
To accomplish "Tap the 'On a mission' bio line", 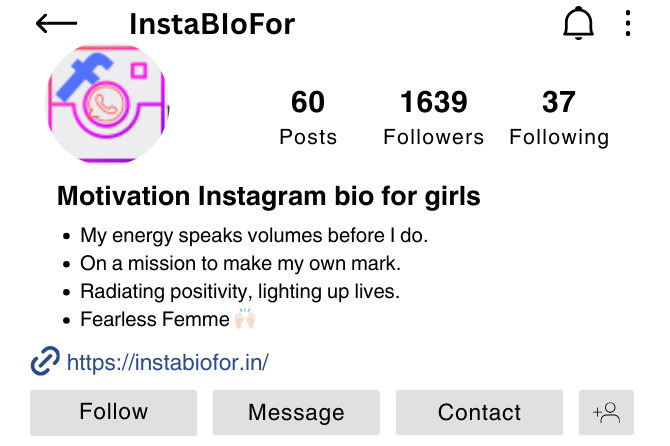I will coord(241,264).
